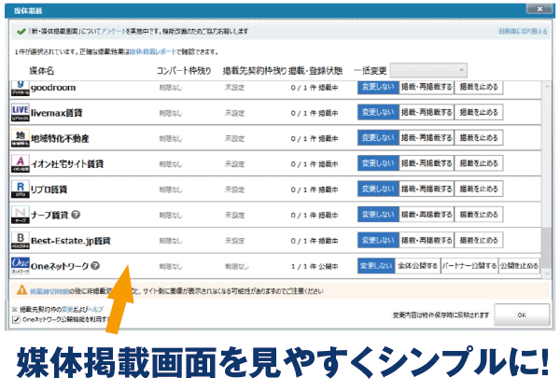Screen dimensions: 560x392
Task: Select 変更しない for livemax賃貸
Action: (x=378, y=112)
